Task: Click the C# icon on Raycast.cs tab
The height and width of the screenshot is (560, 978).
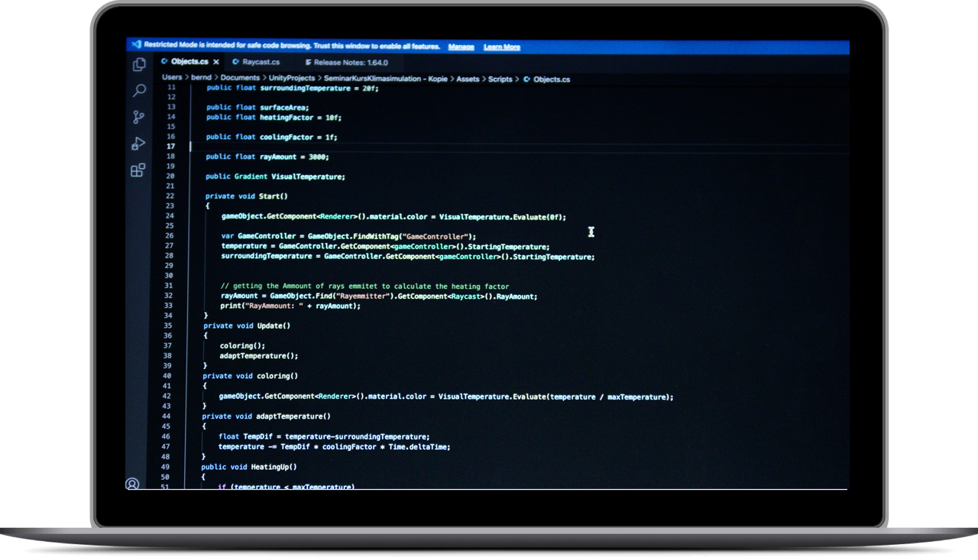Action: click(237, 62)
